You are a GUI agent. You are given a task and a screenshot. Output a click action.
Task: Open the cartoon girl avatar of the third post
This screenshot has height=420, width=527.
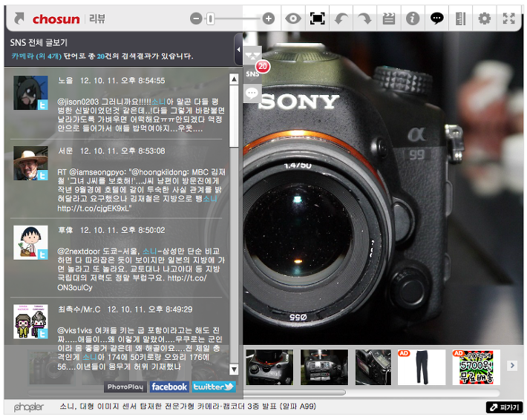(x=30, y=243)
